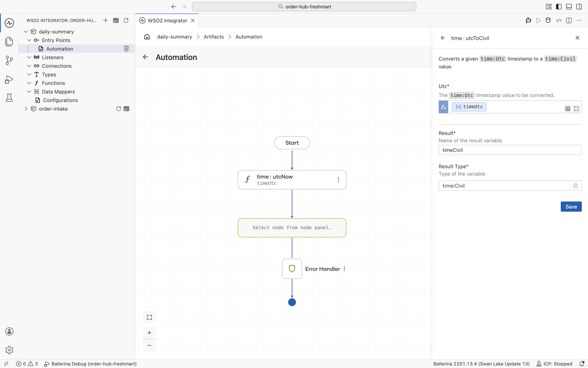Run the integration with the green play icon
This screenshot has width=588, height=368.
(538, 20)
